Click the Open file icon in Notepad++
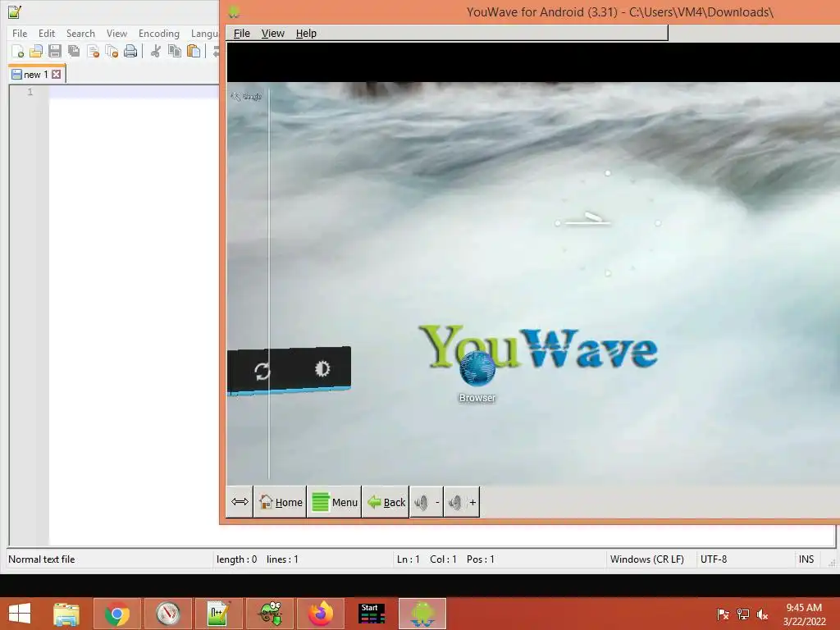The width and height of the screenshot is (840, 630). (x=36, y=52)
